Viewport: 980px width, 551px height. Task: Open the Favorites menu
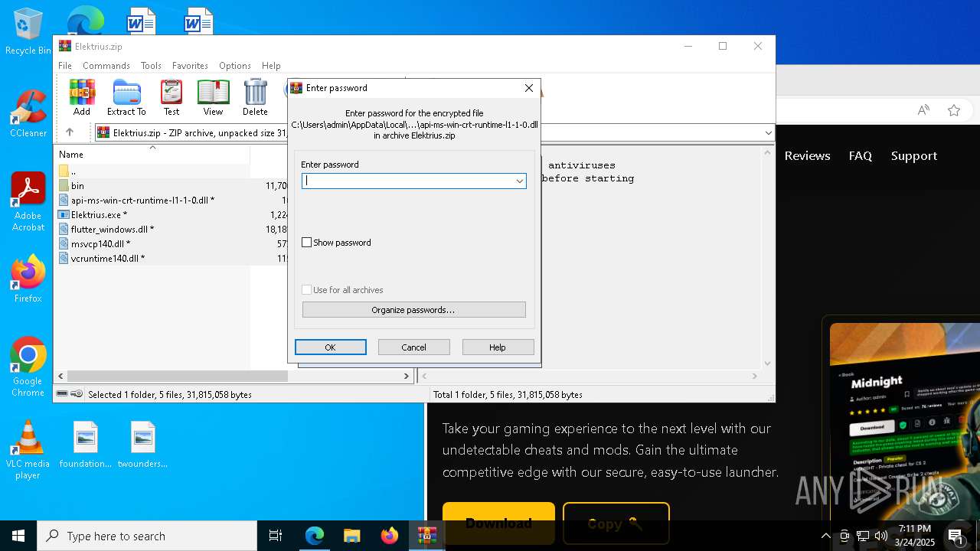pyautogui.click(x=190, y=66)
